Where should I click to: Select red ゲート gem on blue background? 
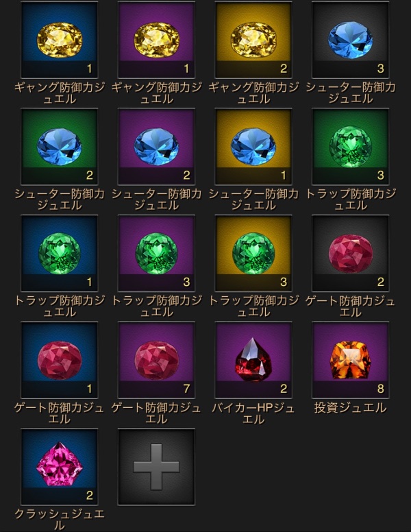coord(60,360)
